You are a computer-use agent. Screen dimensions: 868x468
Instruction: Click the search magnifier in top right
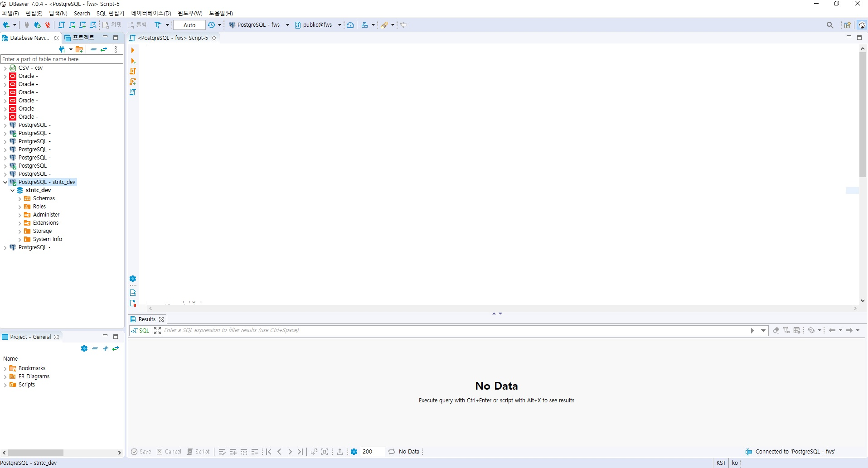point(830,25)
